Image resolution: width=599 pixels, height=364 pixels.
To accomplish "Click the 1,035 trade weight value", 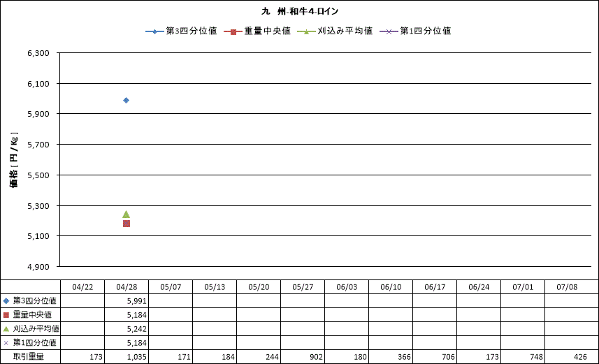I will (137, 357).
